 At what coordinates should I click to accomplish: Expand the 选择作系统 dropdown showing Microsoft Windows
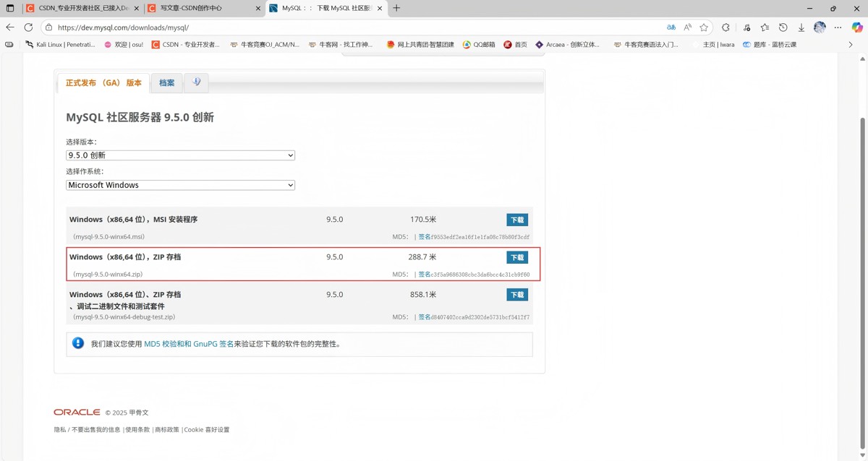pos(180,185)
